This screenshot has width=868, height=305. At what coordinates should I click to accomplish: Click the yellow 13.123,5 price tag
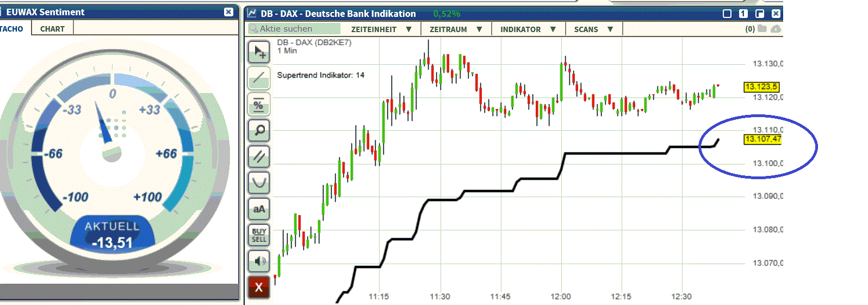click(761, 87)
